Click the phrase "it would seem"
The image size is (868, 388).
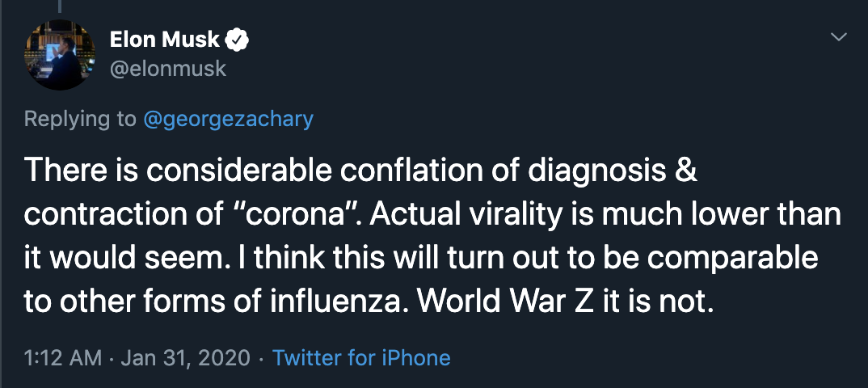(126, 259)
